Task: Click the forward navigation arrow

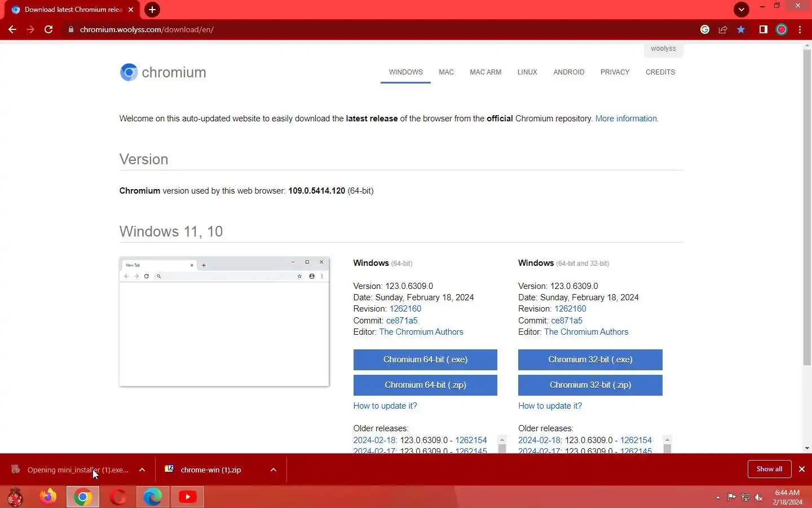Action: pos(30,29)
